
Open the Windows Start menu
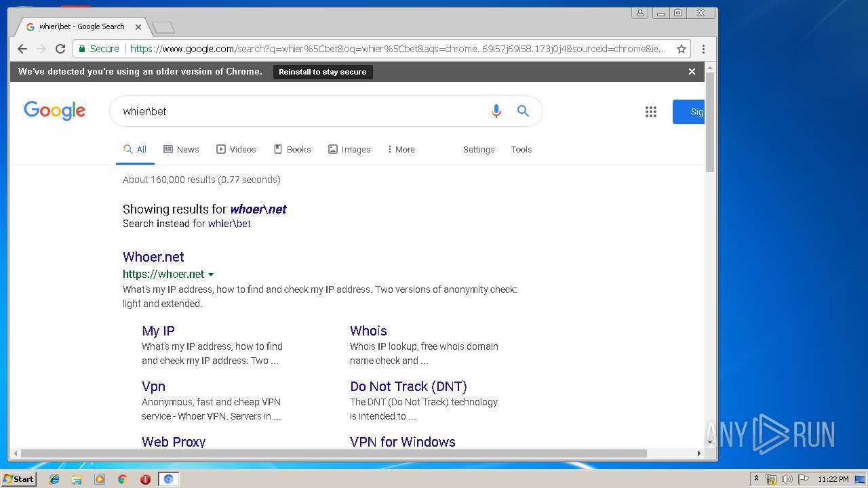[x=19, y=479]
